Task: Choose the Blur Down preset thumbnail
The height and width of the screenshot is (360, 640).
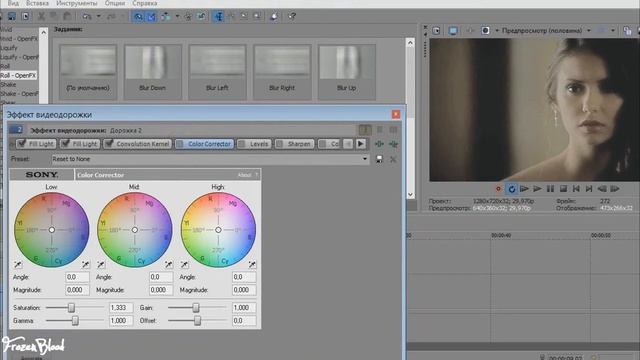Action: pyautogui.click(x=153, y=71)
